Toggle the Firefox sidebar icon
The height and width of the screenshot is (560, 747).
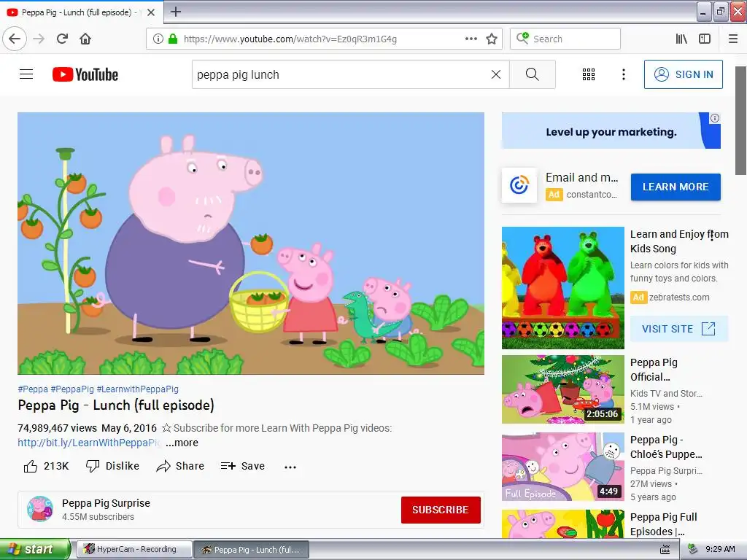pyautogui.click(x=705, y=39)
